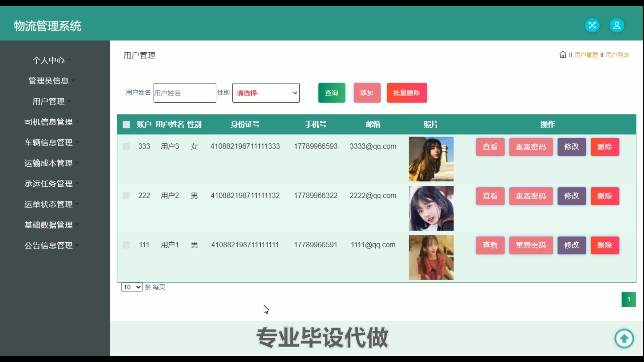Click 重置密码 for 用户1
644x362 pixels.
[531, 245]
